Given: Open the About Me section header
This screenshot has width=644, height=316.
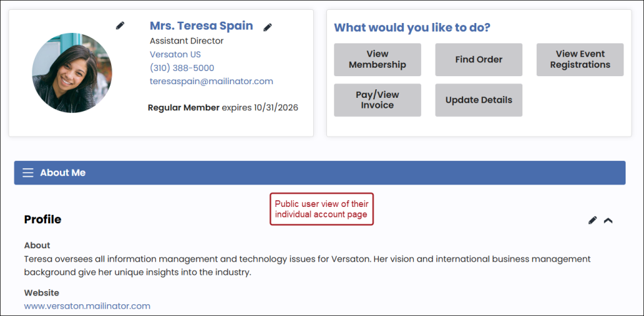Looking at the screenshot, I should [x=62, y=173].
